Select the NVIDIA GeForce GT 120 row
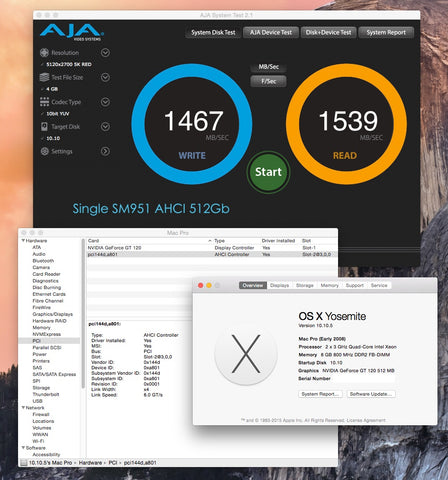Viewport: 448px width, 480px height. click(212, 248)
